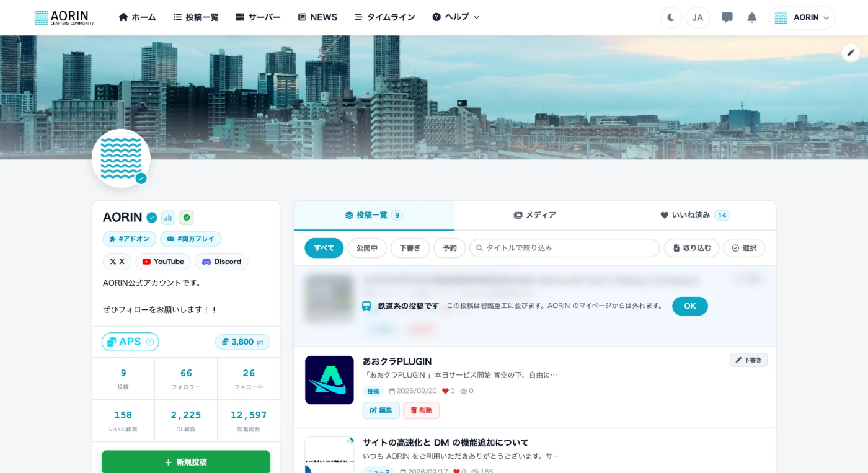Click the AORIN公式アカウントです。 bio text
The height and width of the screenshot is (473, 868).
point(152,283)
